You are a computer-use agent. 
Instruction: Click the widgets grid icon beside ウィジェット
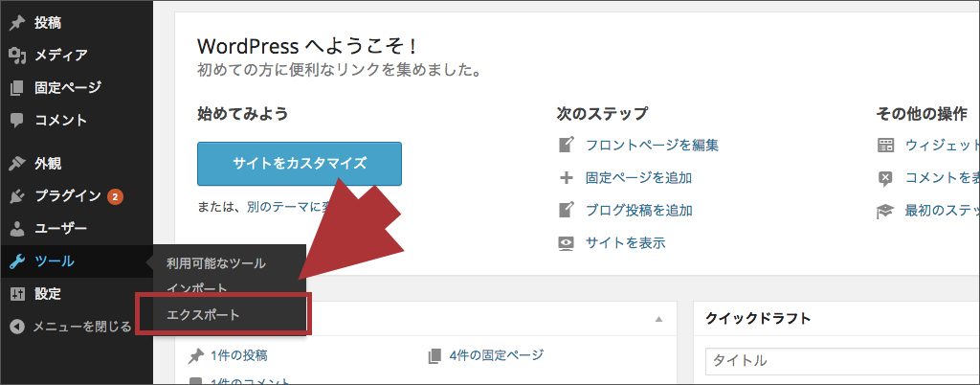coord(885,146)
